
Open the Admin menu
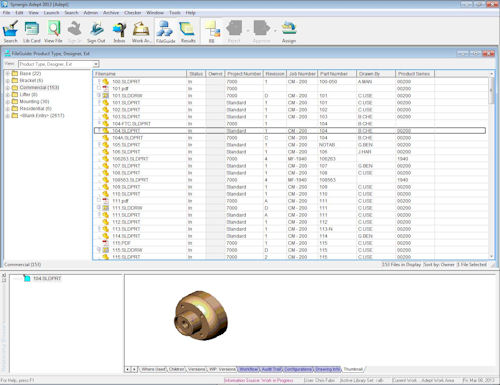tap(91, 13)
